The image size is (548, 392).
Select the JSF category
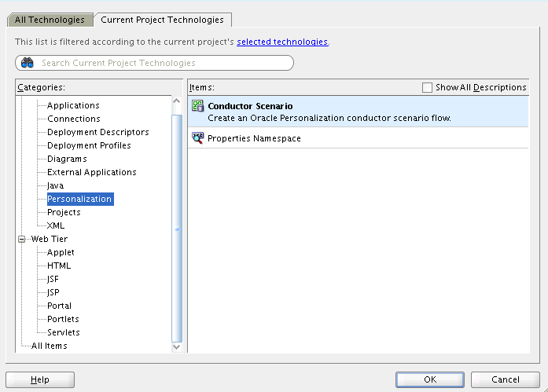53,279
